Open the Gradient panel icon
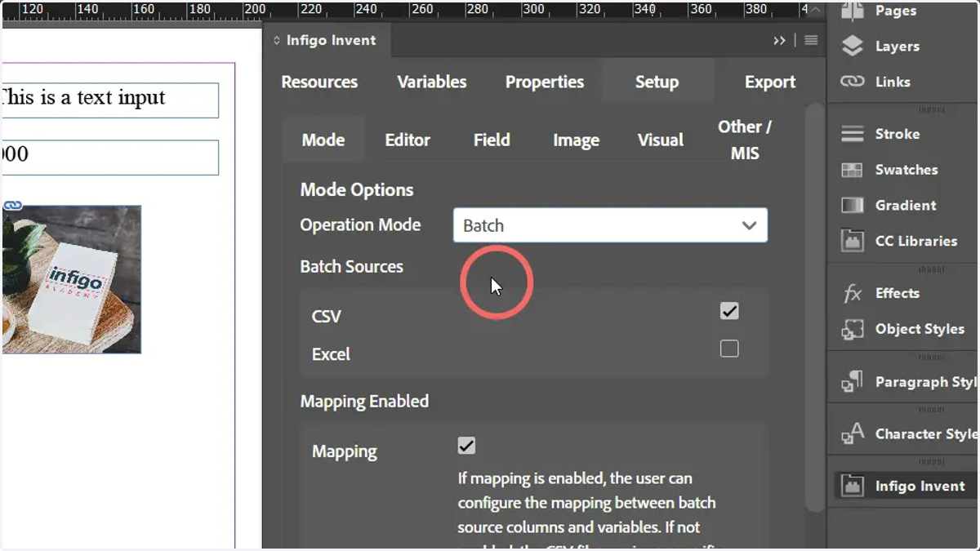Viewport: 980px width, 551px height. (853, 205)
